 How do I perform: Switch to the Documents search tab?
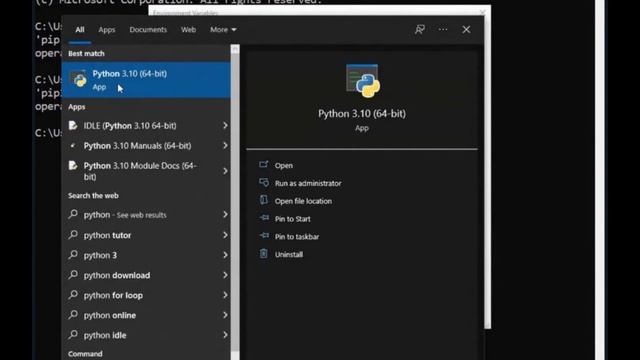point(148,30)
